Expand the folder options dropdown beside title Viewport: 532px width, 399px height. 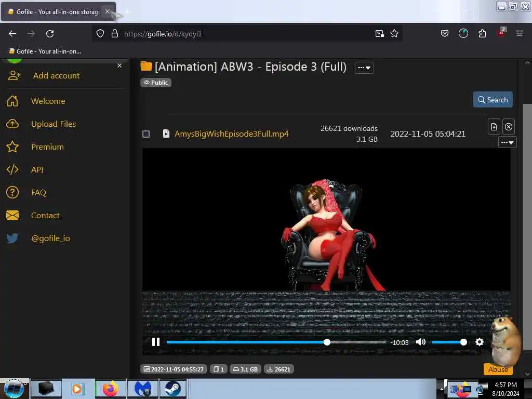[x=364, y=68]
